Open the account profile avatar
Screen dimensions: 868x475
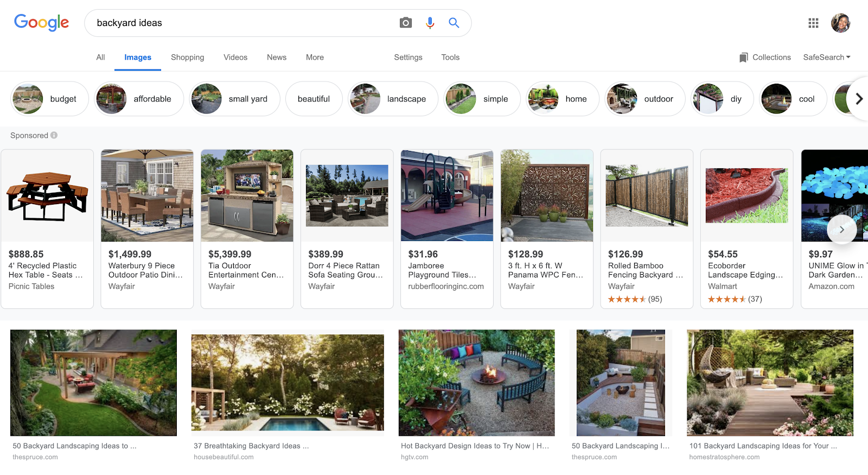[x=841, y=23]
